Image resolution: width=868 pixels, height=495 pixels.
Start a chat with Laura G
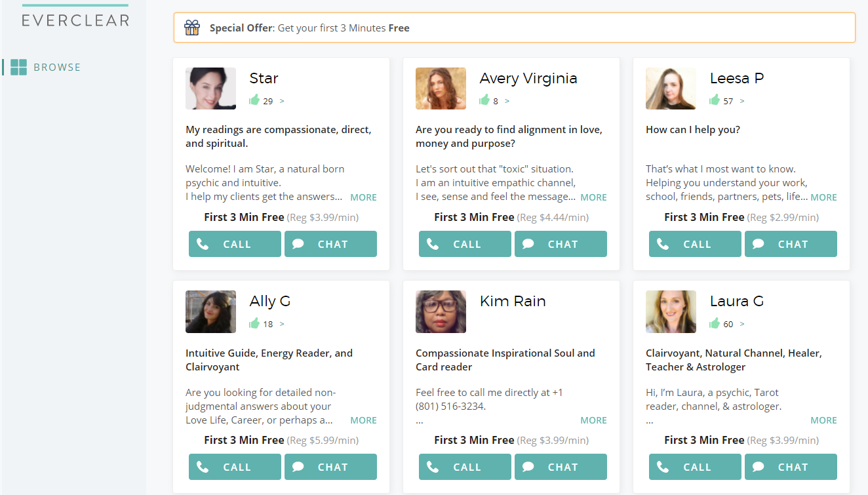[791, 467]
